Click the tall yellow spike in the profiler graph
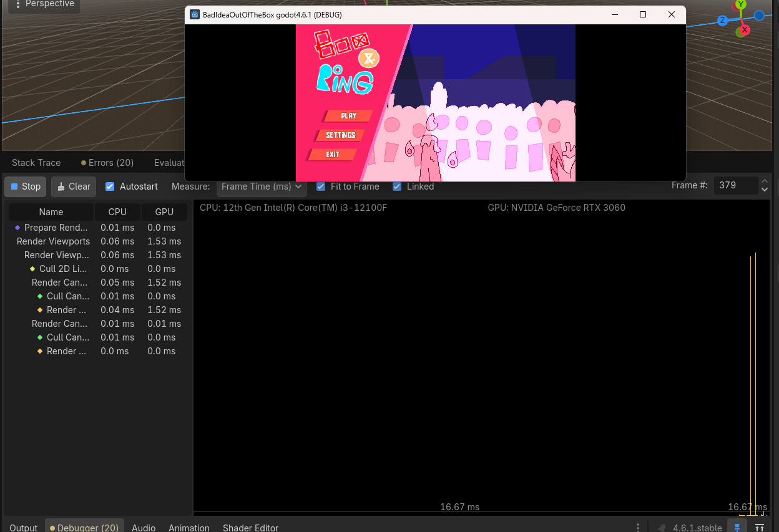Image resolution: width=779 pixels, height=532 pixels. pyautogui.click(x=755, y=374)
